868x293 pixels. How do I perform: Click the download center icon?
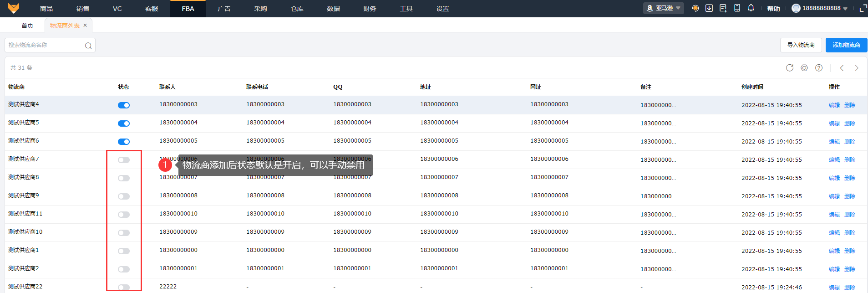pos(709,8)
